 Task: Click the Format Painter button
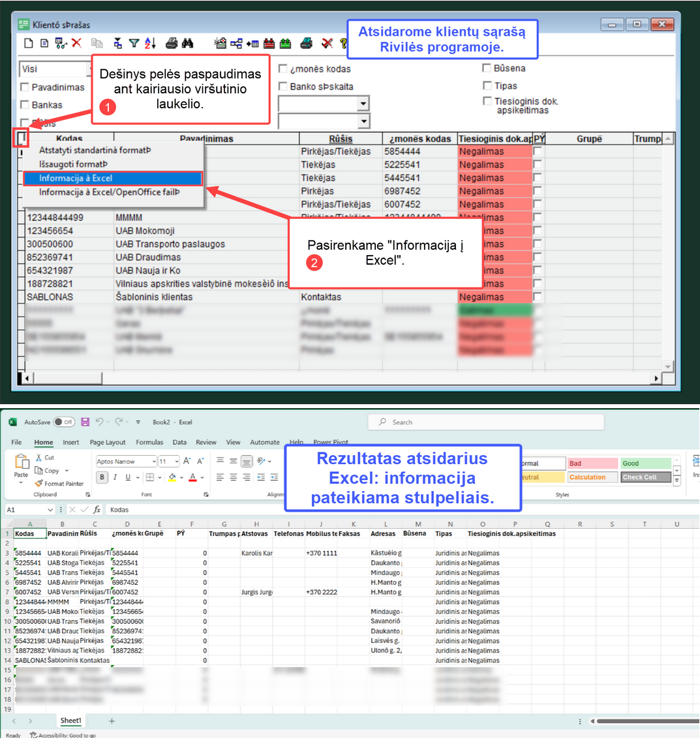click(x=59, y=484)
